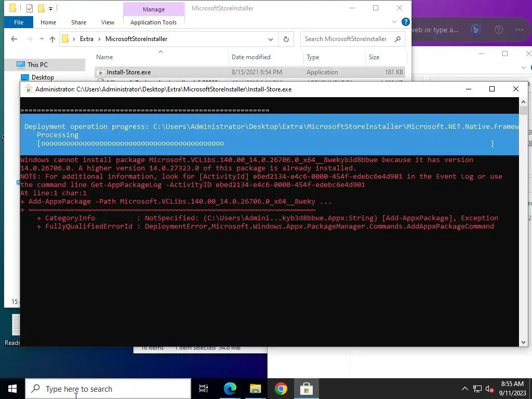Click console scrollbar up arrow
This screenshot has width=532, height=399.
coord(523,101)
